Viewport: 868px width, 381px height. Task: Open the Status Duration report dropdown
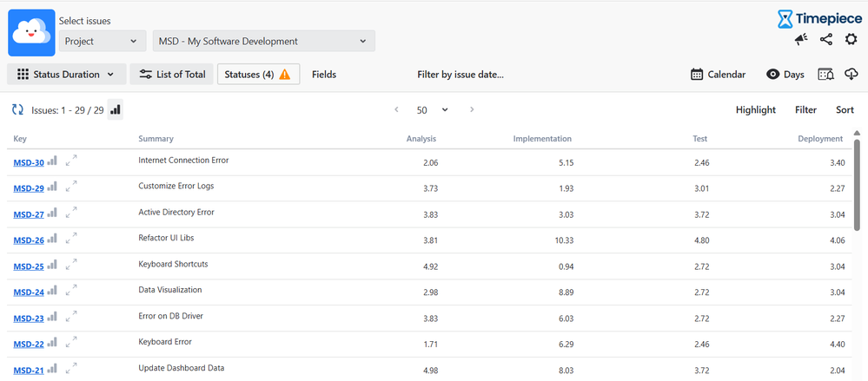[x=66, y=74]
